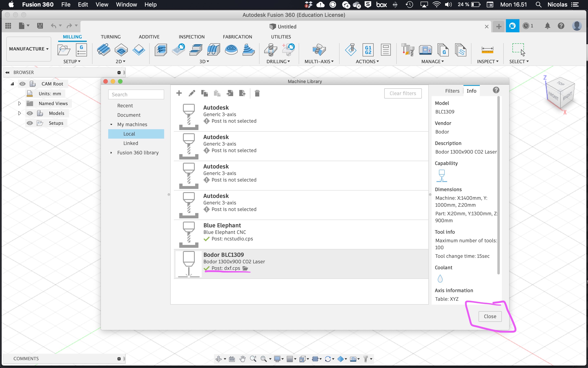Open the Data Panel grid icon
The image size is (588, 368).
pyautogui.click(x=8, y=26)
